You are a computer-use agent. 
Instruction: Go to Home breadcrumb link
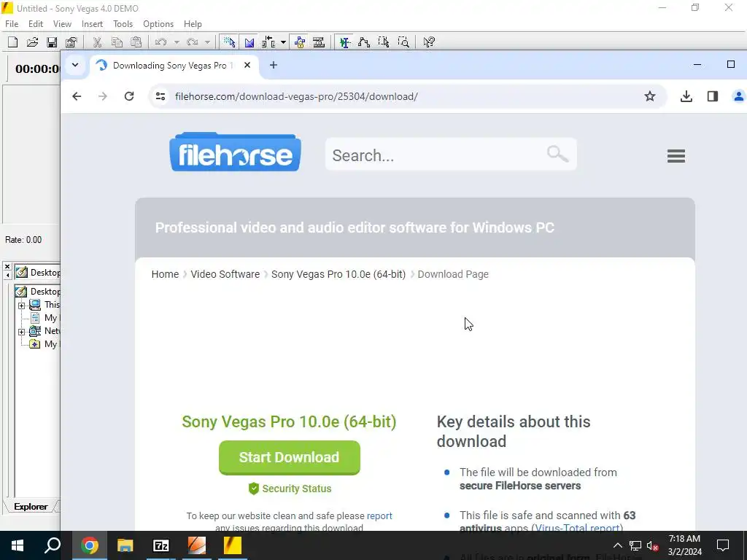click(165, 275)
